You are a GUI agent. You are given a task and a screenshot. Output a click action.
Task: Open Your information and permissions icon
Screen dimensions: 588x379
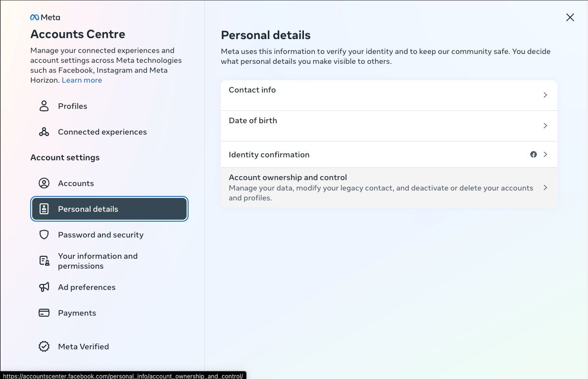tap(44, 261)
